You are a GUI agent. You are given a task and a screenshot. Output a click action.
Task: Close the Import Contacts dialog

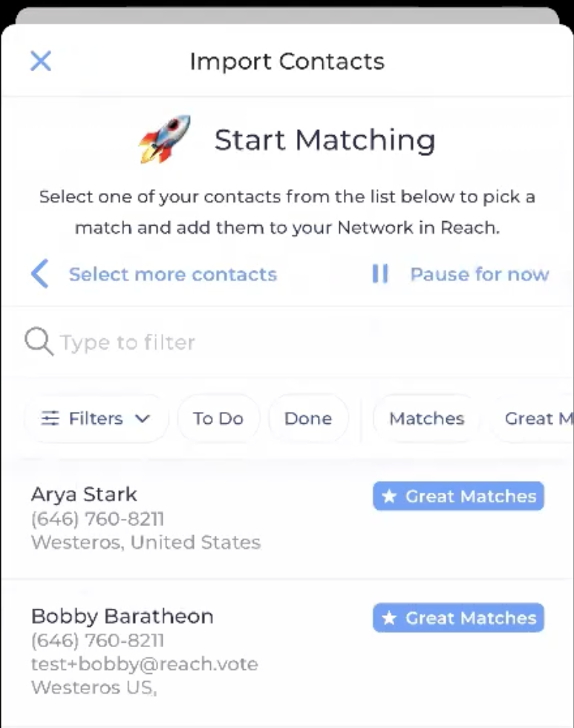pos(41,61)
